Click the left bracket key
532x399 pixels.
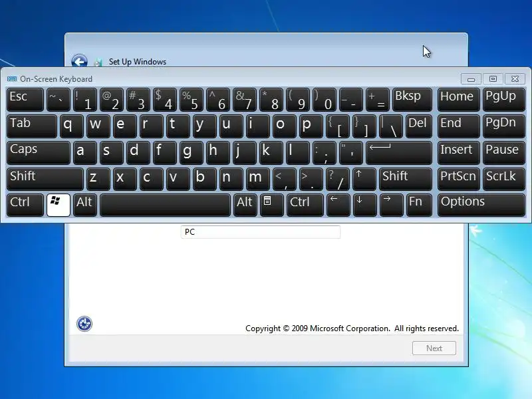click(x=337, y=126)
